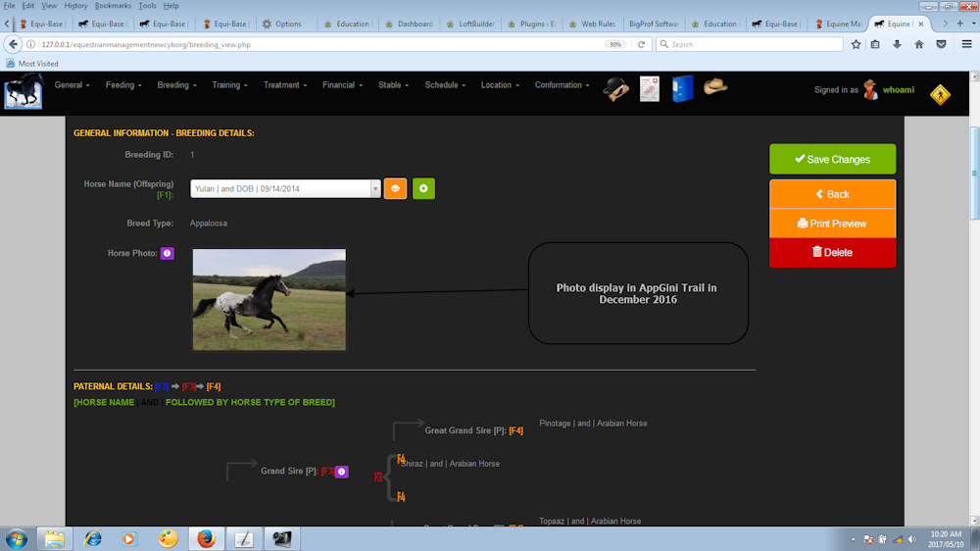Expand the Financial navigation menu
Image resolution: width=980 pixels, height=551 pixels.
click(x=342, y=85)
